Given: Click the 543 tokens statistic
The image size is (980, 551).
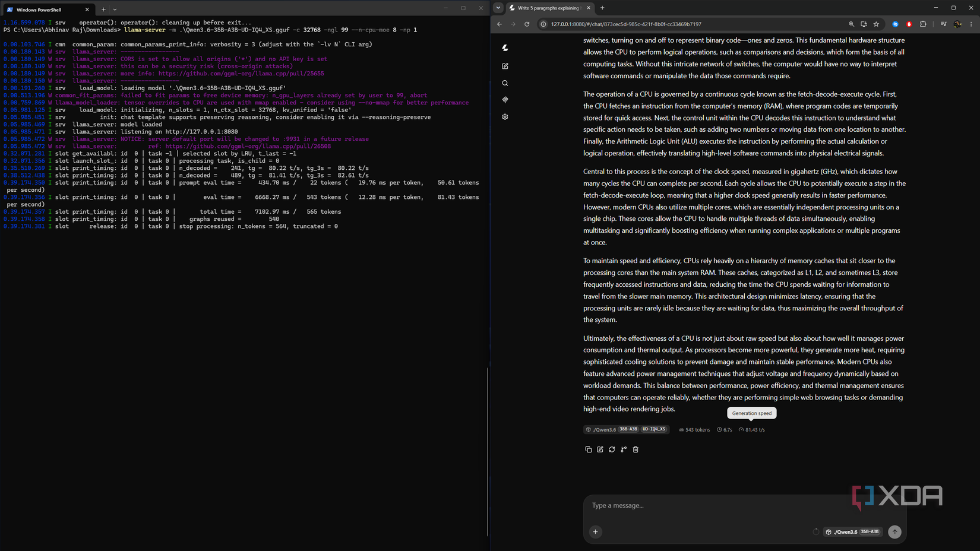Looking at the screenshot, I should click(x=694, y=430).
